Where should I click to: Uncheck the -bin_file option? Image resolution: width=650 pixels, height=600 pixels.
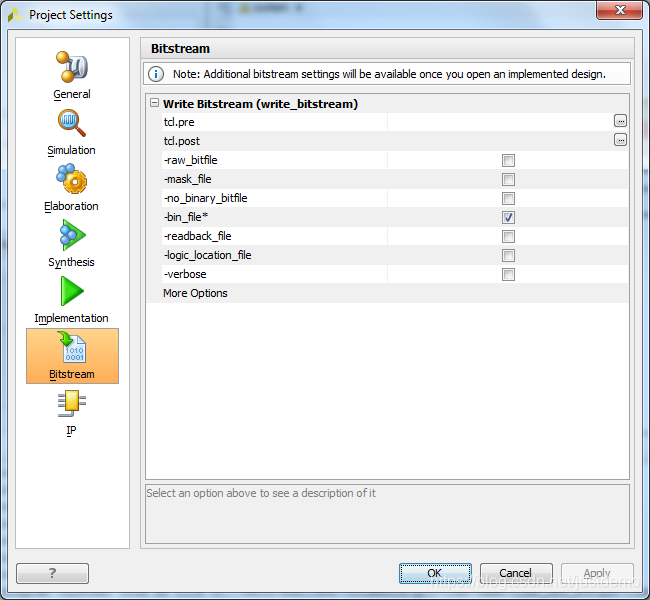coord(508,217)
